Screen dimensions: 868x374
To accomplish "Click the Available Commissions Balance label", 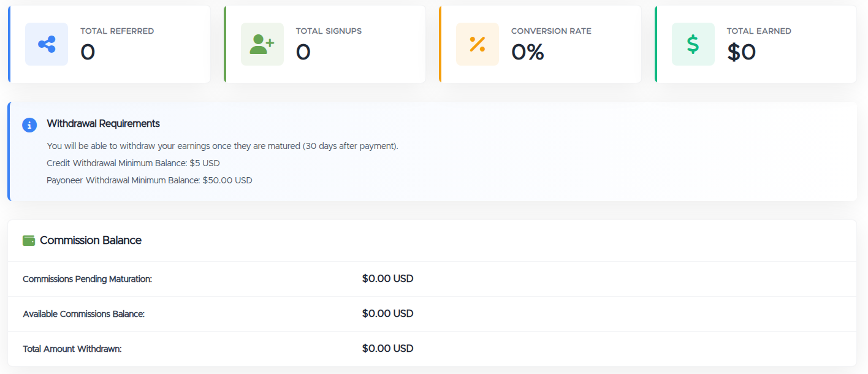I will click(x=83, y=315).
